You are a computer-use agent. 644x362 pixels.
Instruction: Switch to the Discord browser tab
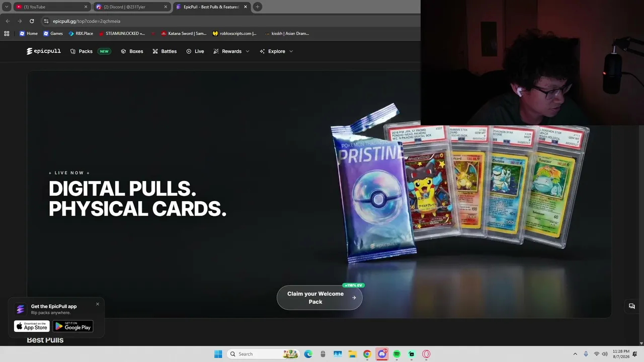[x=131, y=7]
